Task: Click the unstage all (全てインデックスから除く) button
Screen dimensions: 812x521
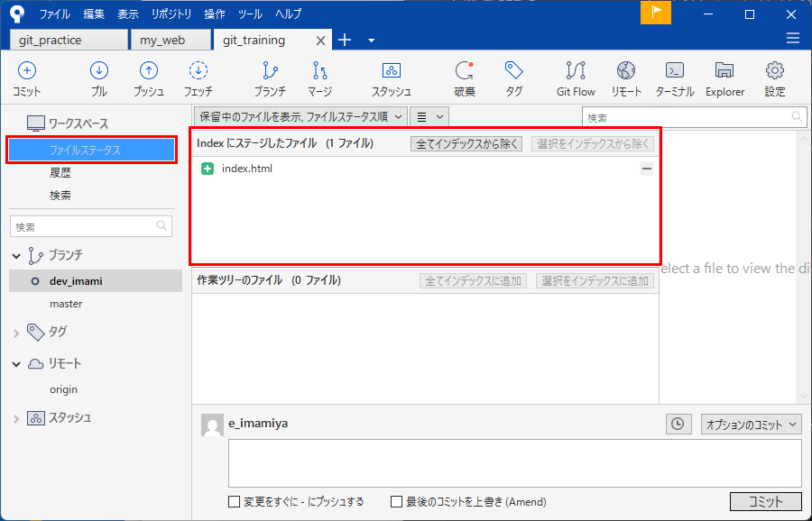Action: click(466, 143)
